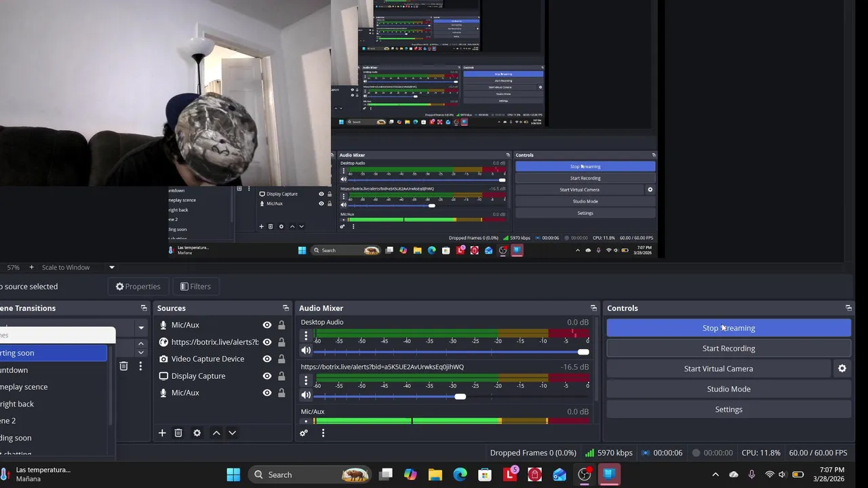Adjust Desktop Audio volume slider handle

584,352
